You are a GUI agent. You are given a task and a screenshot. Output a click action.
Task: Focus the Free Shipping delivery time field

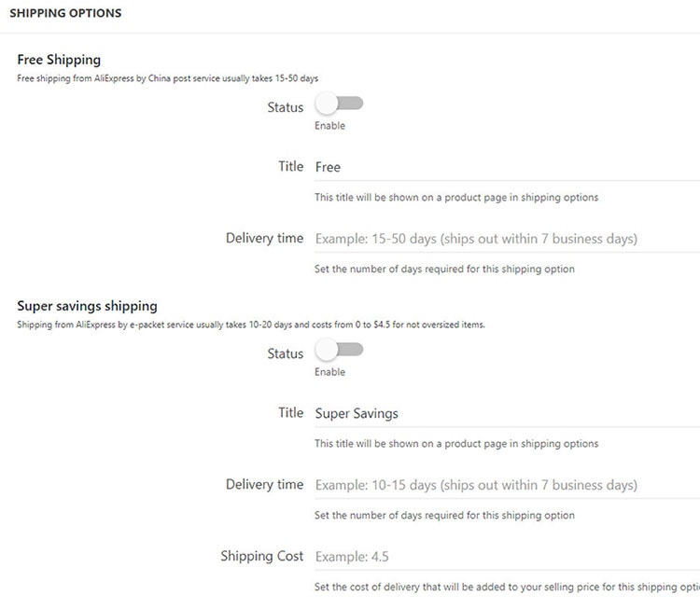tap(504, 239)
